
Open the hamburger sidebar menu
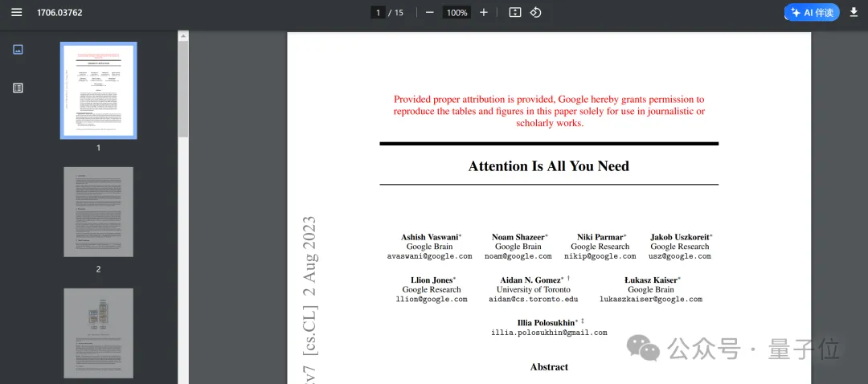17,13
